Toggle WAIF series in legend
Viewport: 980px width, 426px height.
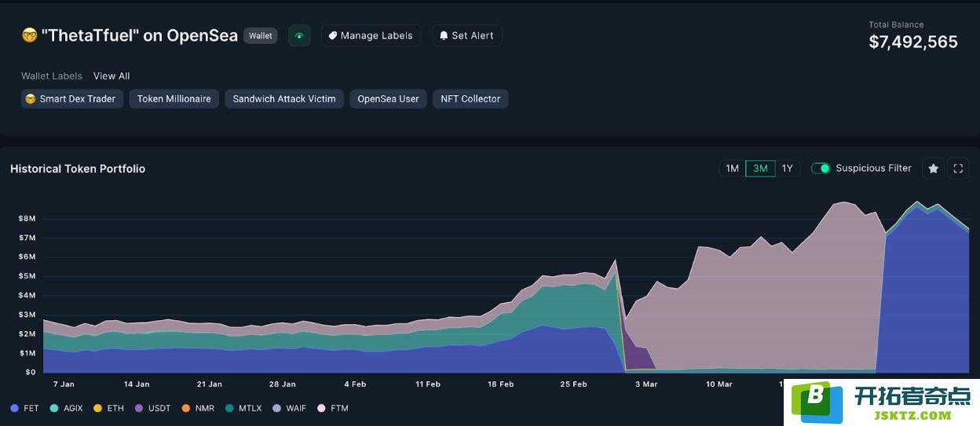click(289, 408)
